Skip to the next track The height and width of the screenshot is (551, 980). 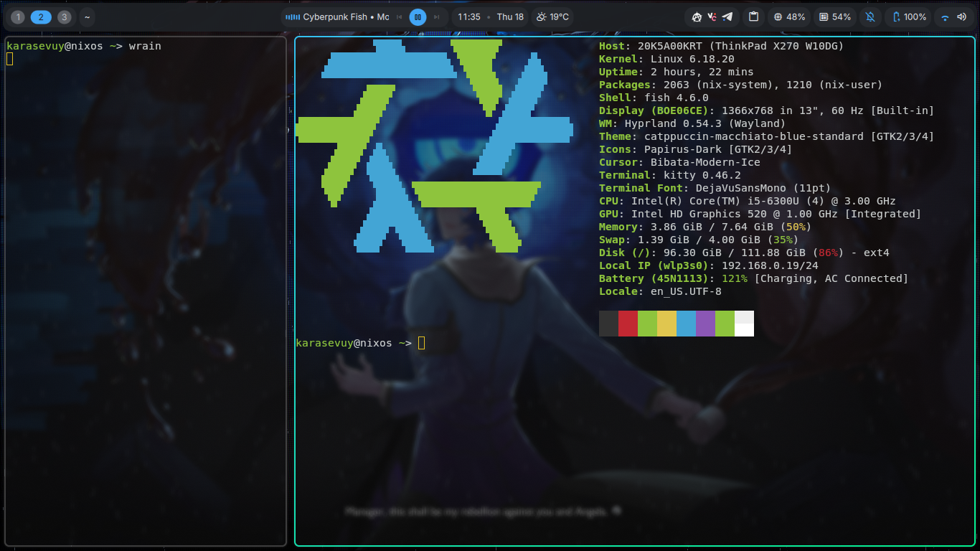(x=435, y=17)
